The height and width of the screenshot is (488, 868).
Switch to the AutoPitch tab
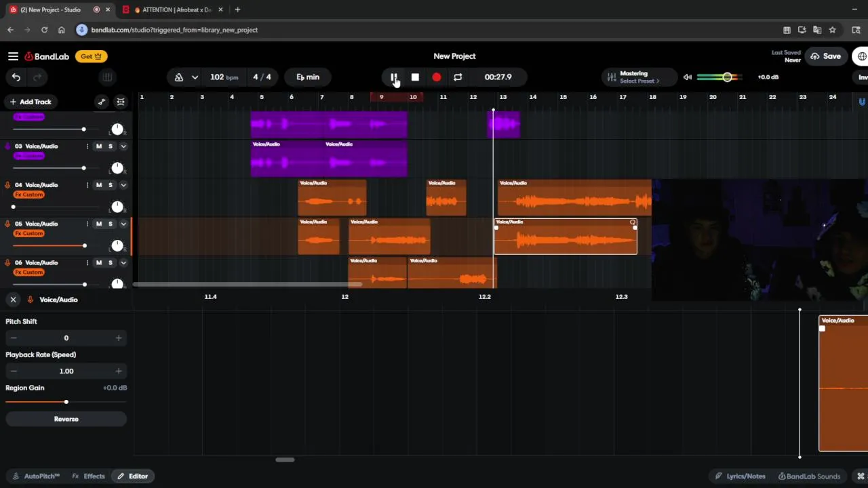(x=36, y=476)
